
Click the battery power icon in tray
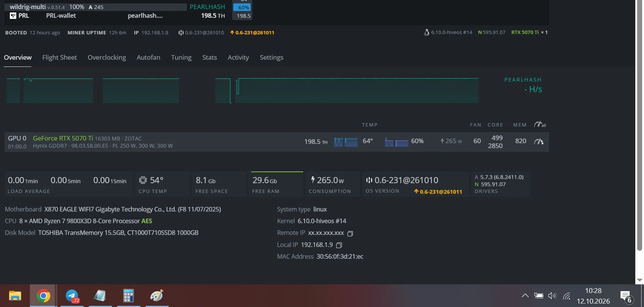pyautogui.click(x=538, y=296)
